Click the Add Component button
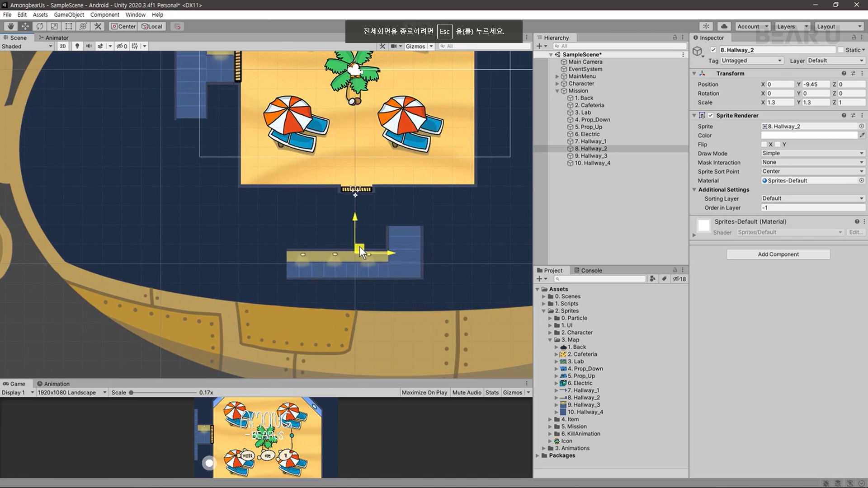Image resolution: width=868 pixels, height=488 pixels. coord(778,254)
